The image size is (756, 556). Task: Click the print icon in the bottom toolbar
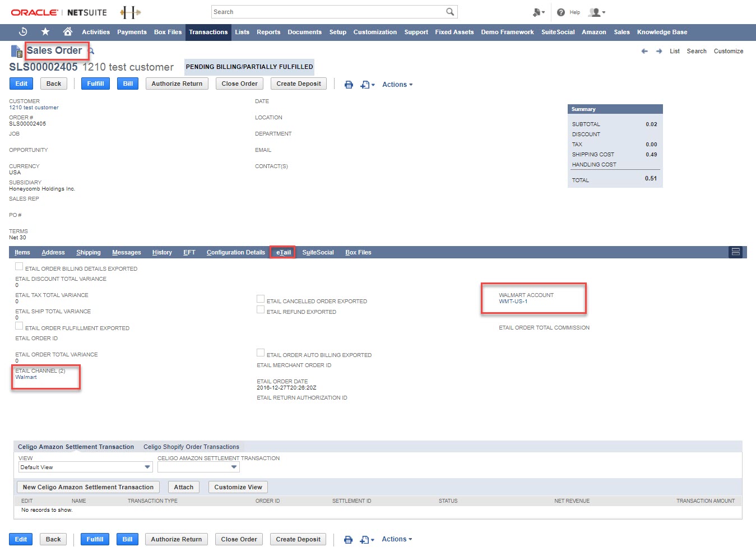348,540
